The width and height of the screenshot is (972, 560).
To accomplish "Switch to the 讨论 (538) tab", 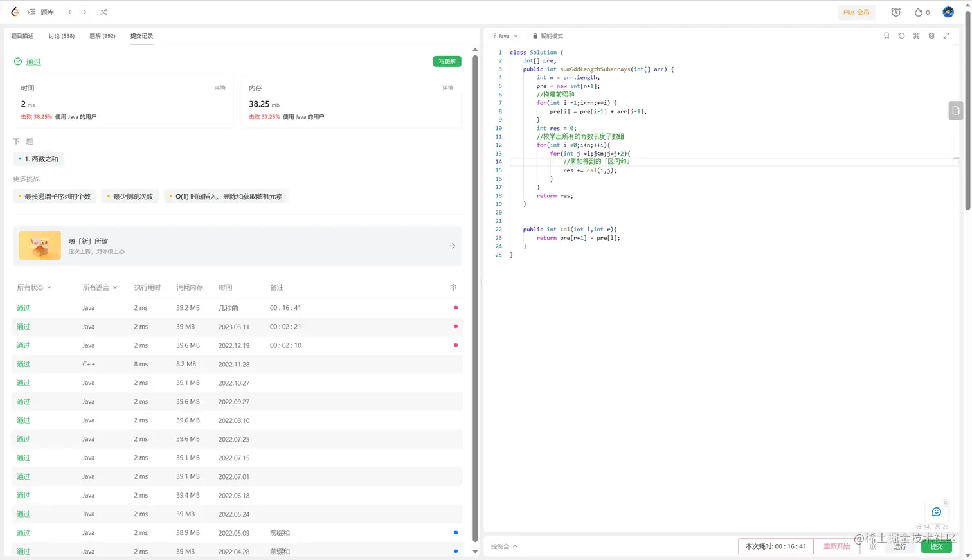I will pyautogui.click(x=62, y=36).
